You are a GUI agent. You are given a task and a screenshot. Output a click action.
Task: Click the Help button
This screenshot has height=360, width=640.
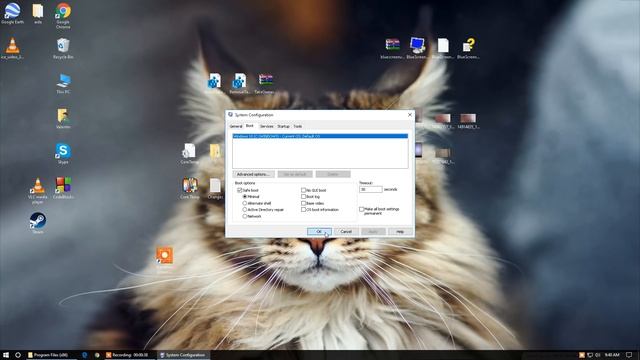click(x=400, y=231)
